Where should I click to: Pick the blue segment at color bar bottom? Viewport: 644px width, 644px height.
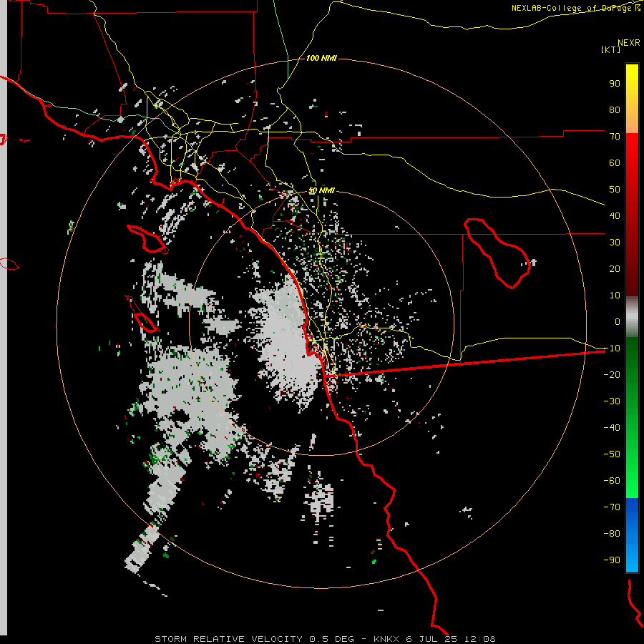point(632,535)
